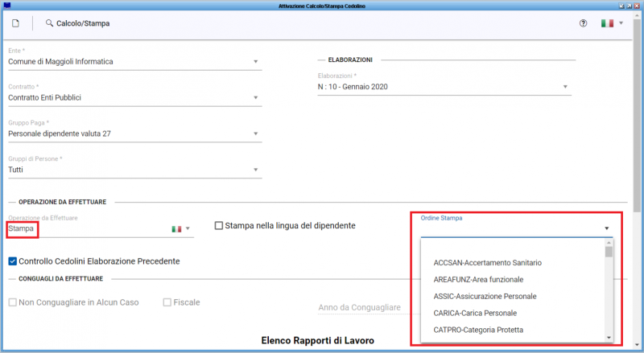Close the Attivazione Calcolo/Stampa Cedolino window
This screenshot has width=644, height=353.
(x=637, y=6)
